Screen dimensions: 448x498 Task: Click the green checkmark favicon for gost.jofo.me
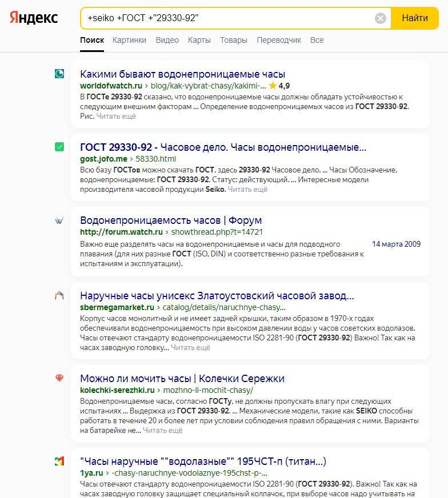click(x=59, y=147)
